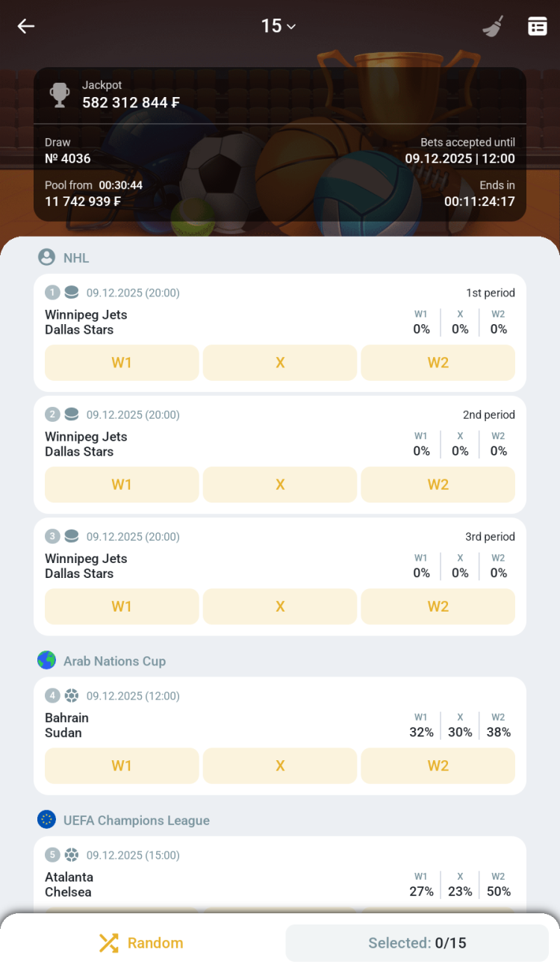Tap the Arab Nations Cup globe icon

(46, 660)
